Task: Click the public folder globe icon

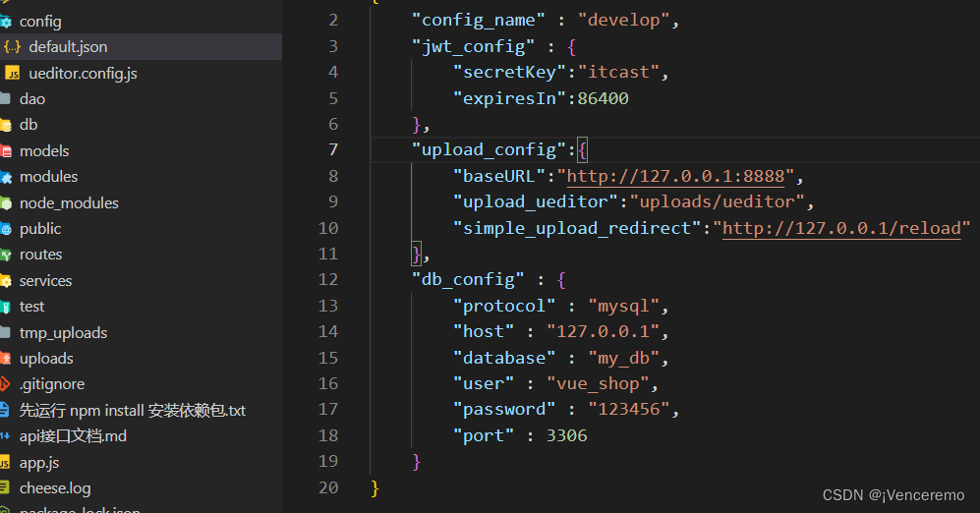Action: 6,229
